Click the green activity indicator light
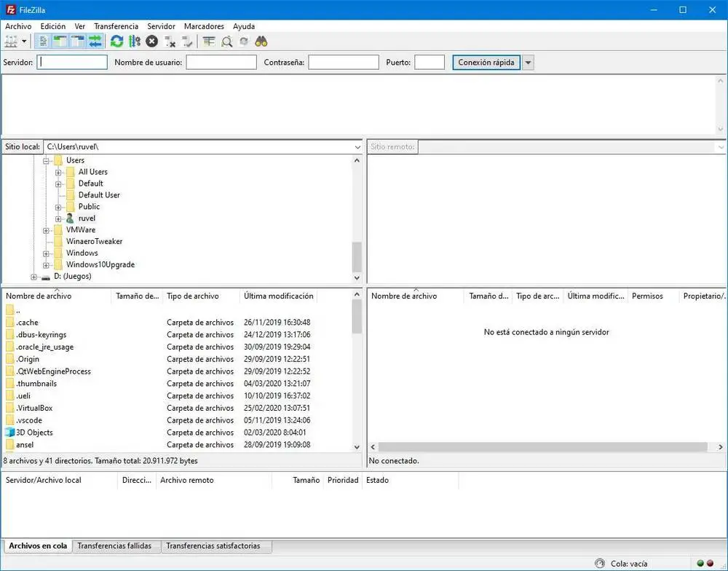The image size is (728, 571). (700, 563)
